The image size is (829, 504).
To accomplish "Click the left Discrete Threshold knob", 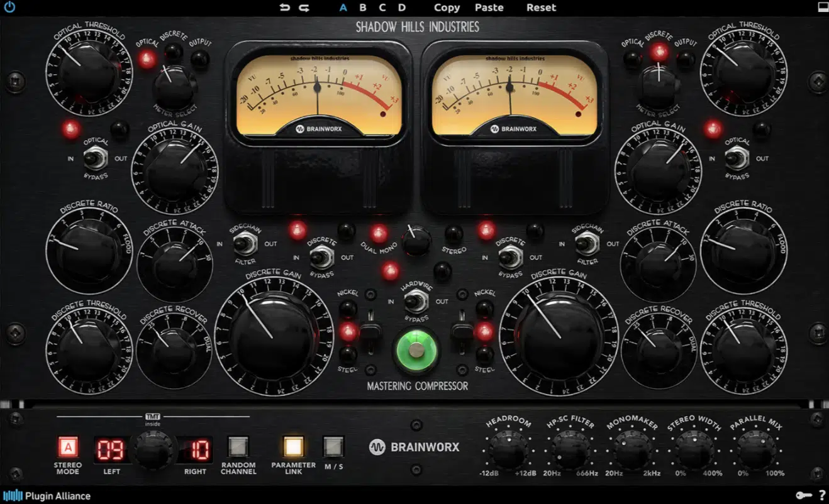I will click(89, 350).
